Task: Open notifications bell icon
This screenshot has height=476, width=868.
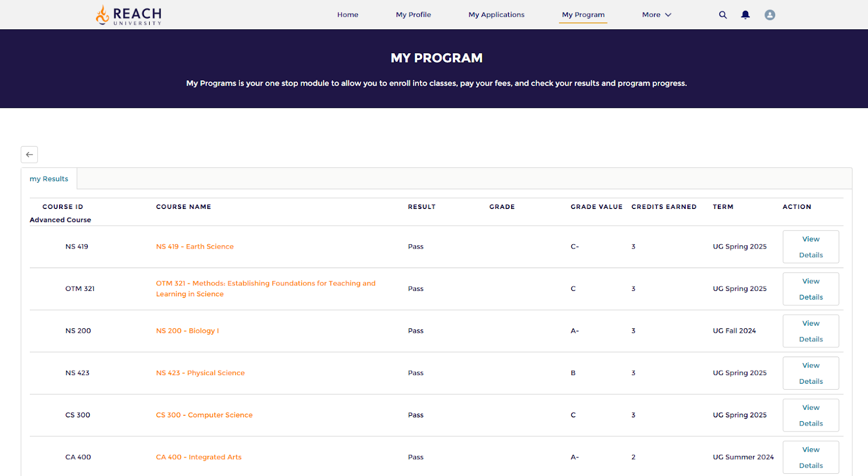Action: (745, 15)
